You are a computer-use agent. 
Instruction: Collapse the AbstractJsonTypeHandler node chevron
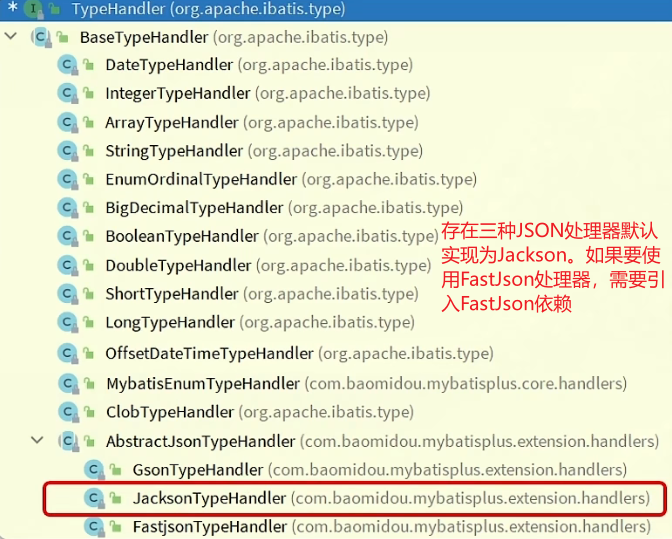(x=38, y=440)
